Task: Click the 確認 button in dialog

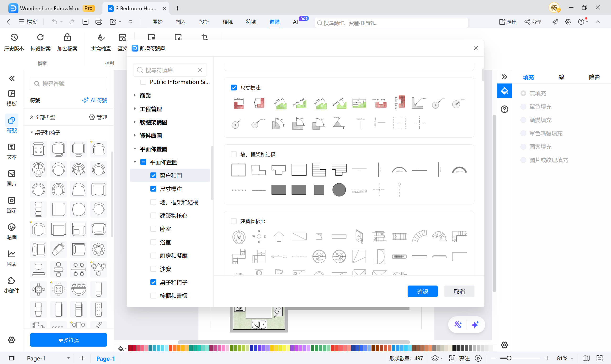Action: click(x=422, y=291)
